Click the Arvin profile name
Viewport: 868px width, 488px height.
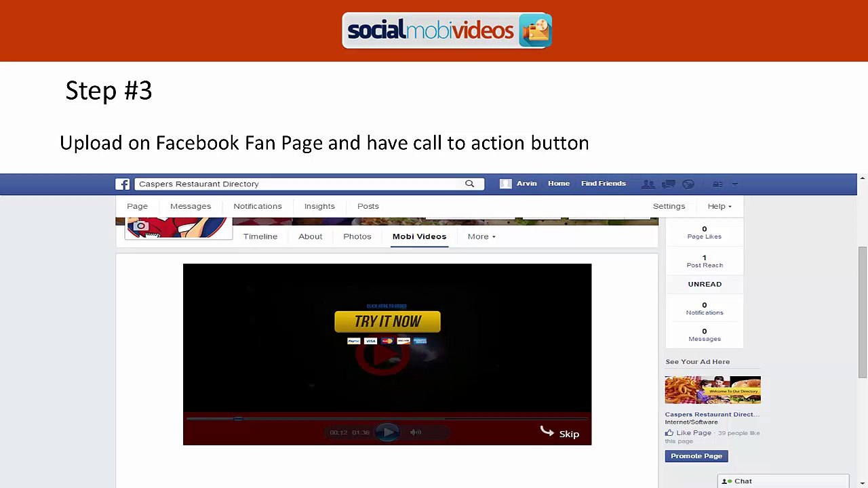(527, 184)
